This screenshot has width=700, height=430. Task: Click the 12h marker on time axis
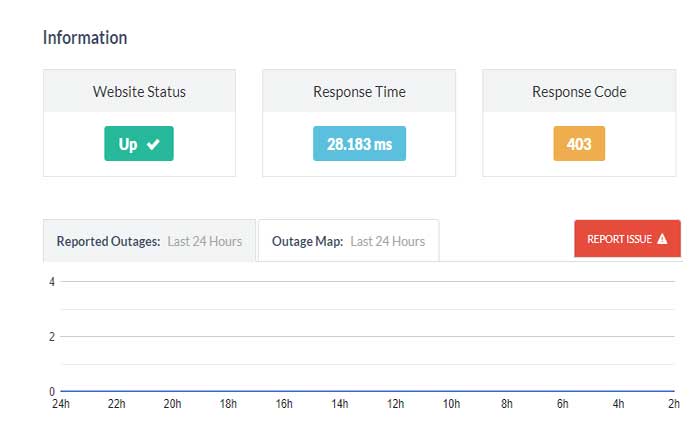point(396,404)
